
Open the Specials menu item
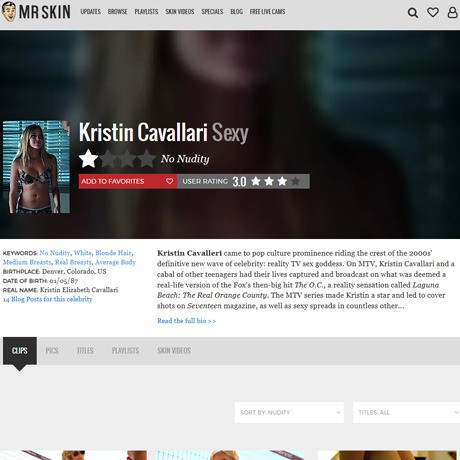click(212, 12)
